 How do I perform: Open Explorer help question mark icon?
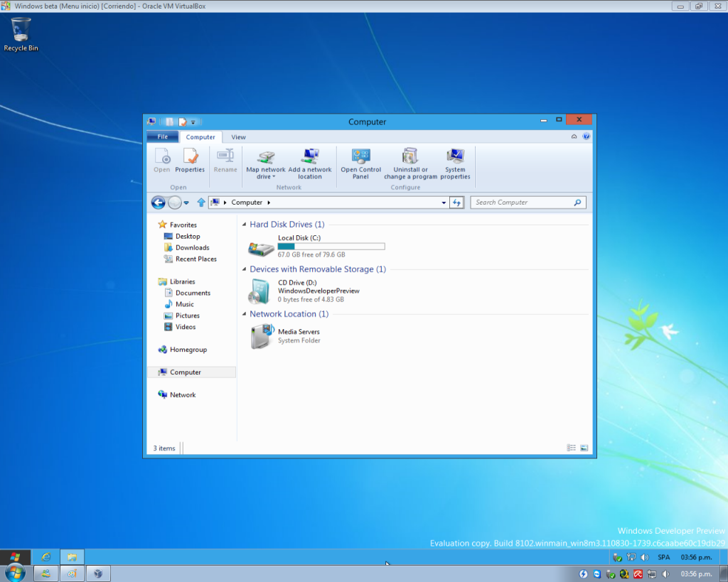coord(587,136)
